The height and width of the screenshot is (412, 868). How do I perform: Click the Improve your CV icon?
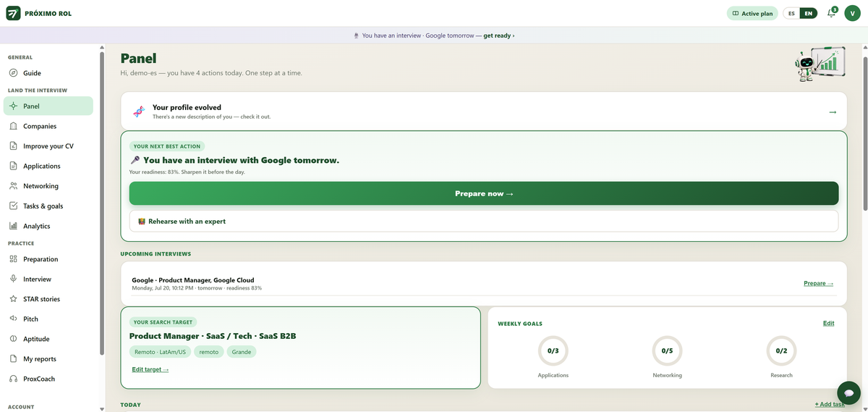click(x=14, y=146)
